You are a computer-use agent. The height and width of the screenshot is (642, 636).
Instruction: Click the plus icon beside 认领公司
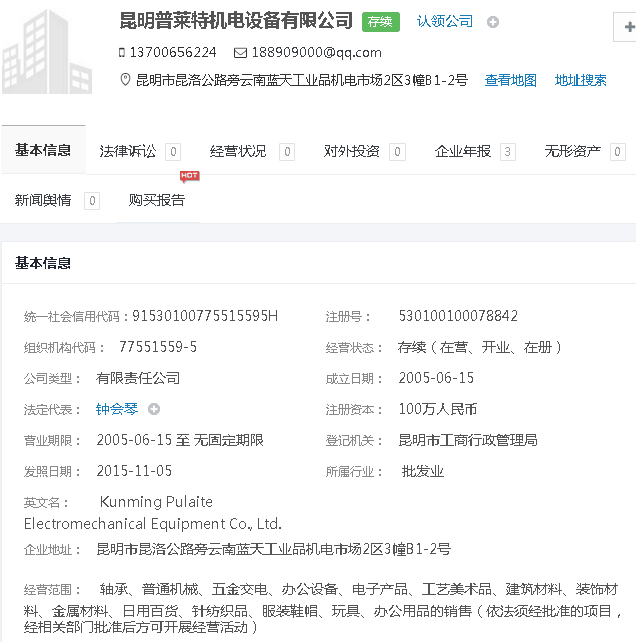493,22
